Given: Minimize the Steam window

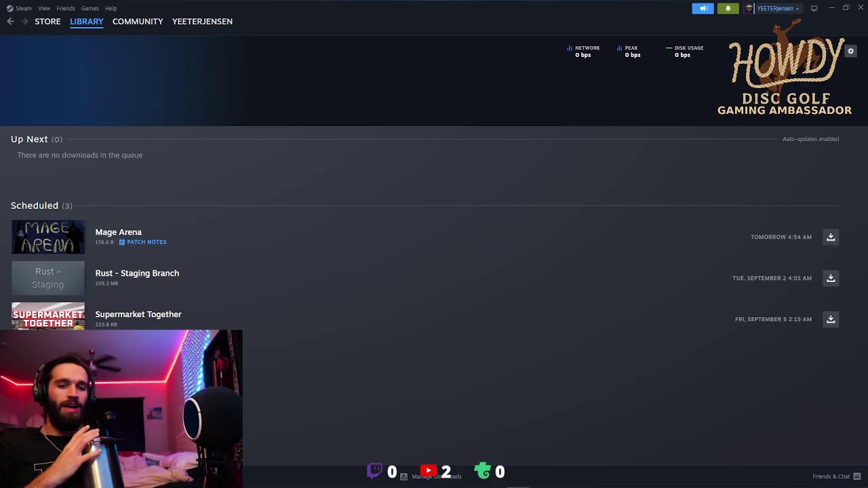Looking at the screenshot, I should pyautogui.click(x=831, y=8).
